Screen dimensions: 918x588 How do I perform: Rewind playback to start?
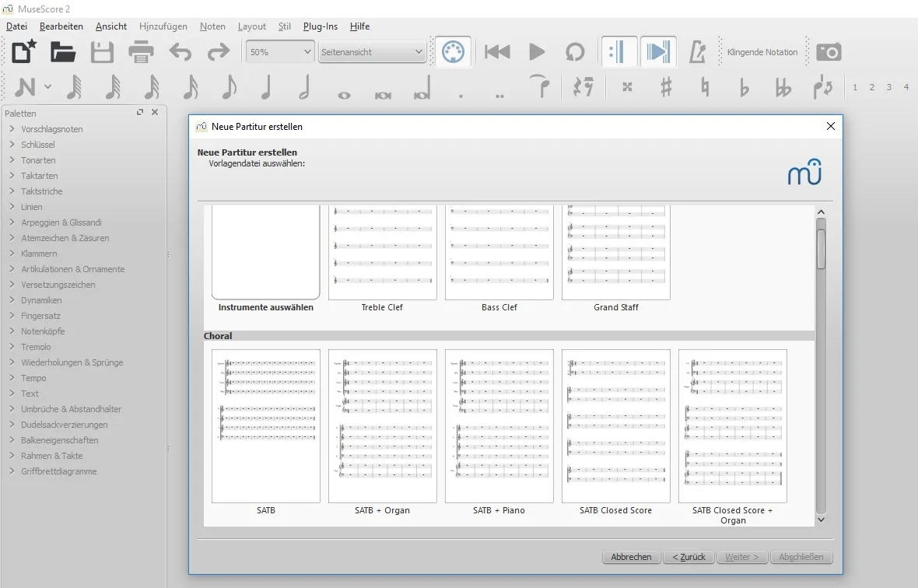tap(497, 52)
